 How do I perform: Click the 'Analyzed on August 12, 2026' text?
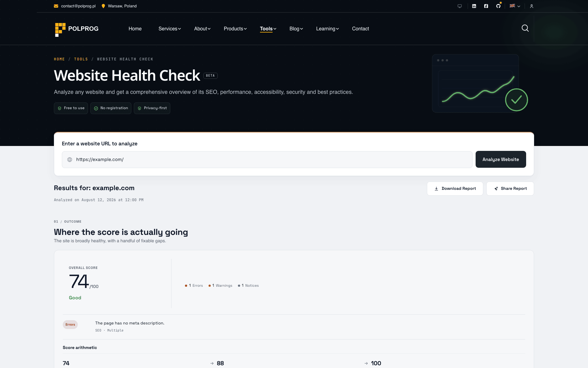click(x=99, y=200)
